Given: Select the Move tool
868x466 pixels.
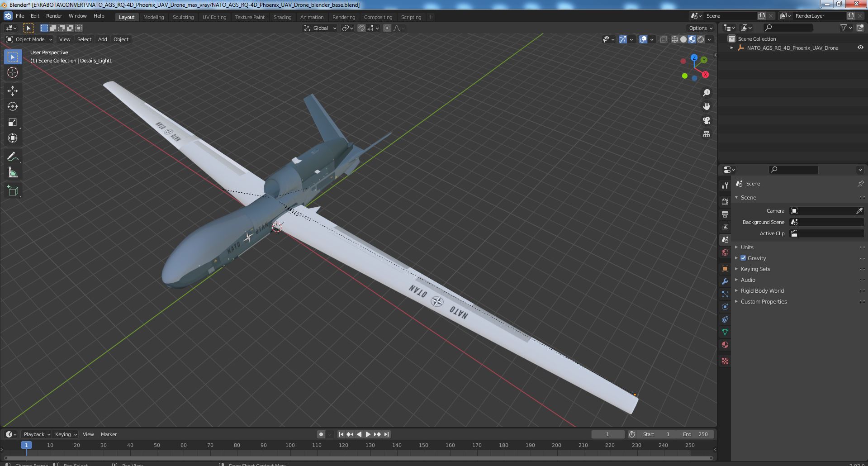Looking at the screenshot, I should [13, 91].
